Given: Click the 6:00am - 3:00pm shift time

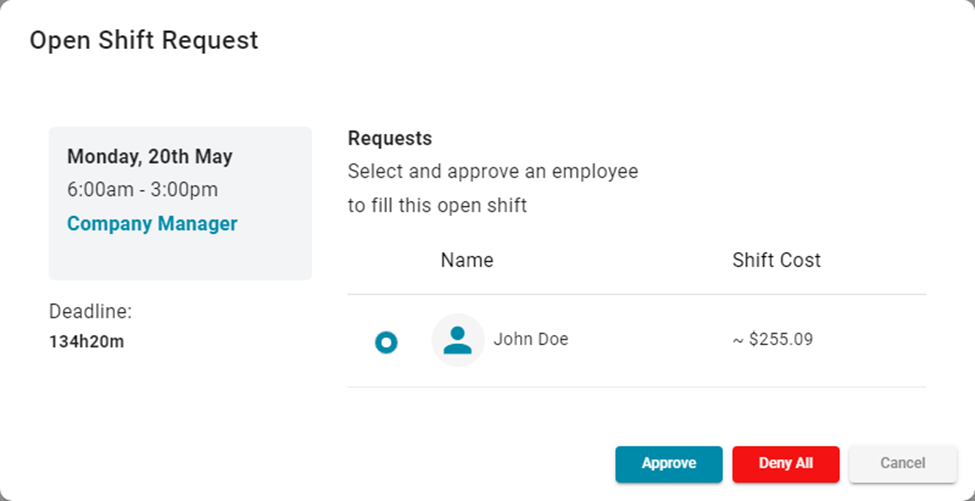Looking at the screenshot, I should pos(142,190).
